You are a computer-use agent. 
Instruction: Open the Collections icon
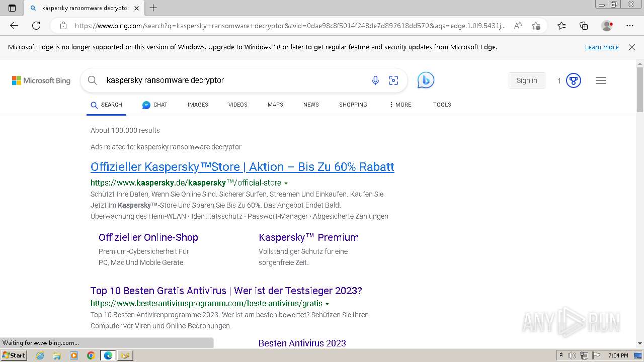pyautogui.click(x=584, y=26)
